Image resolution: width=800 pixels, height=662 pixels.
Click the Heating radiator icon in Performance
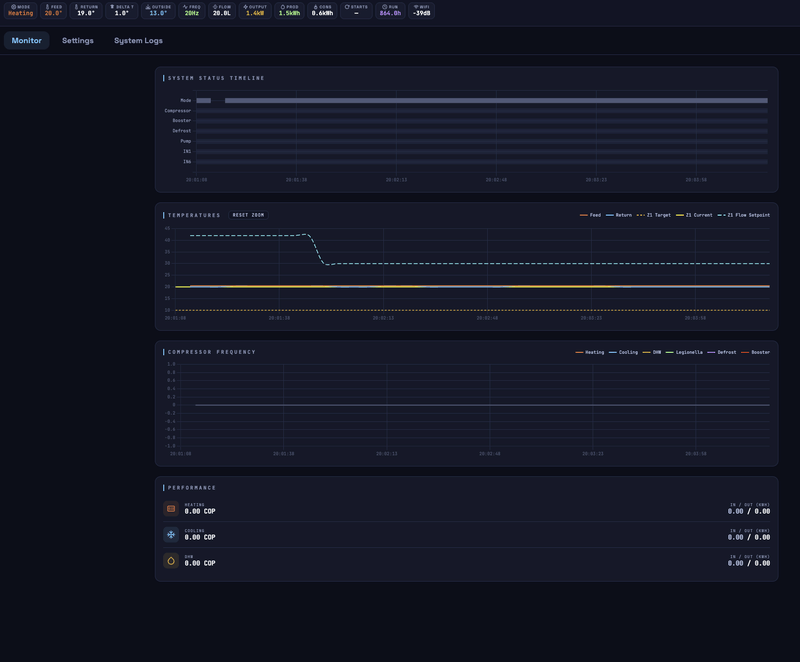click(x=171, y=509)
